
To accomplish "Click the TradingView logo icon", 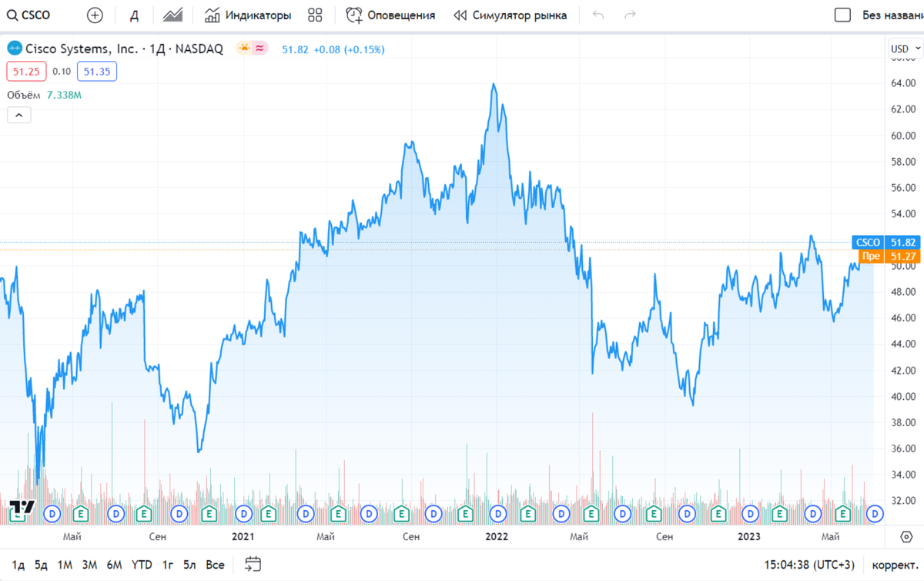I will (22, 508).
